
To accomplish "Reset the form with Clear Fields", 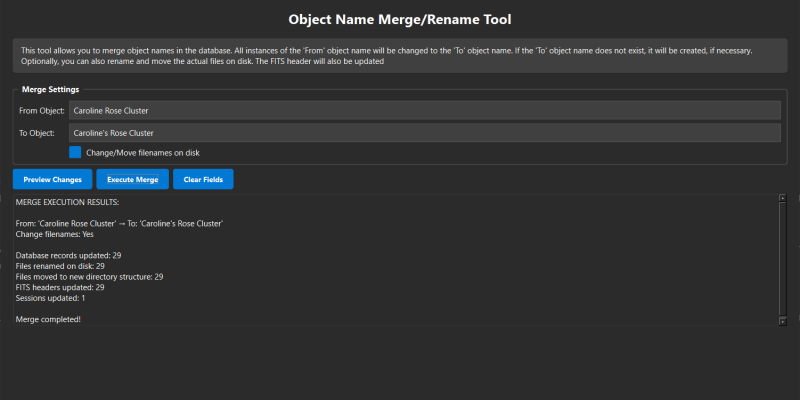I will click(203, 179).
